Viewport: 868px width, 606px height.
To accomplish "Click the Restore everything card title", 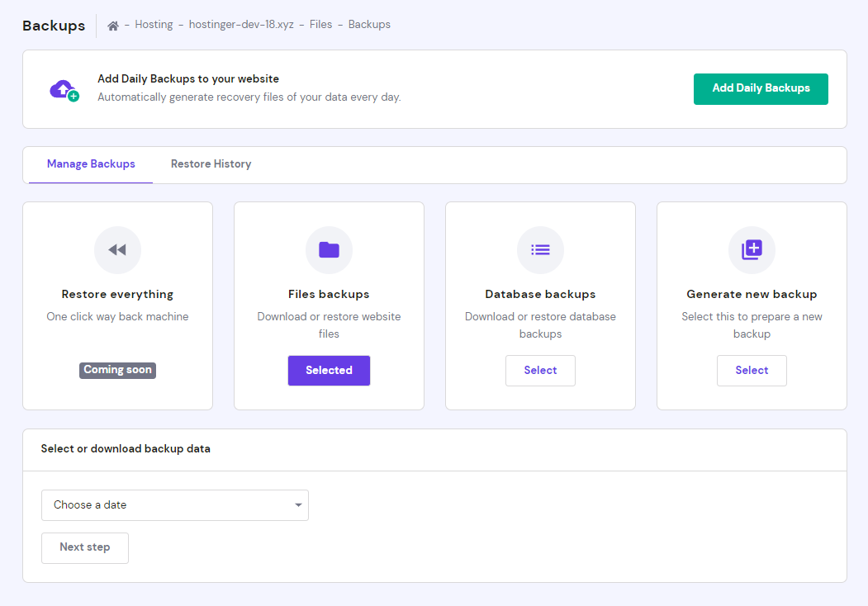I will [117, 295].
